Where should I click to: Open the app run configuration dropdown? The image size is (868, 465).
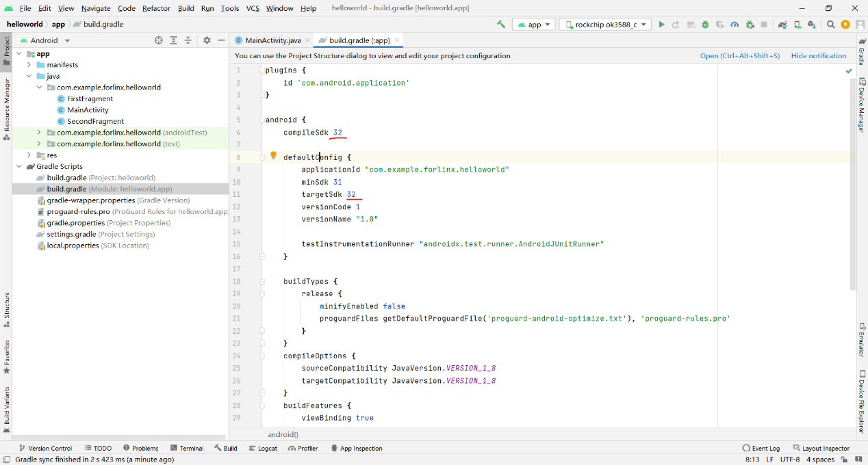click(533, 25)
